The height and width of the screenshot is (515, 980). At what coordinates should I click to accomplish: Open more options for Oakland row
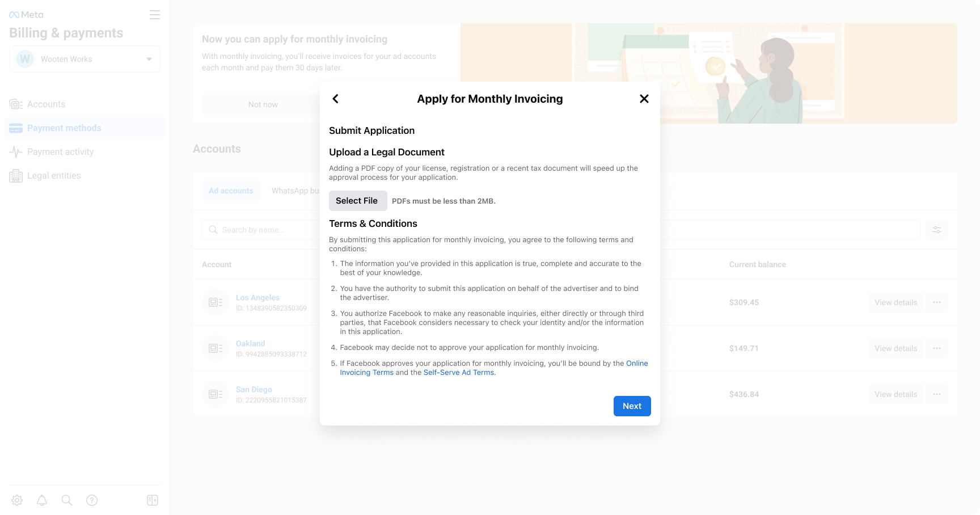click(937, 348)
